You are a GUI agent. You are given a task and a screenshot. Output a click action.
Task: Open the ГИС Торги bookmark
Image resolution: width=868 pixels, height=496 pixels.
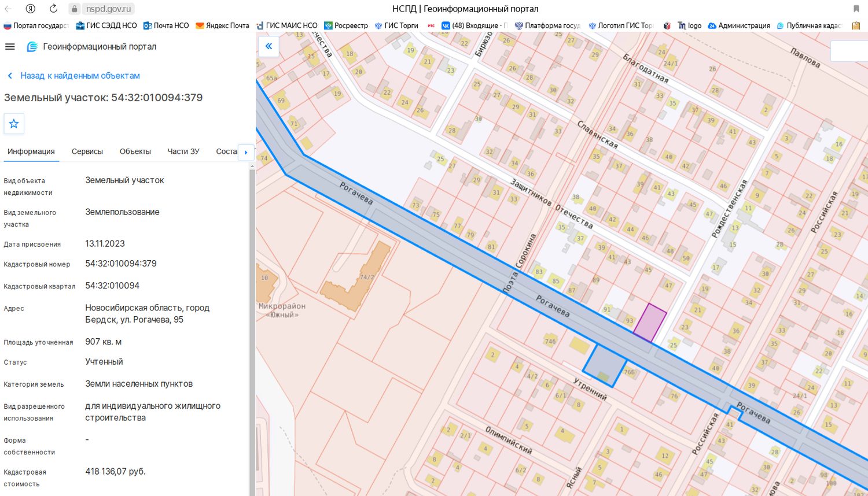tap(396, 25)
